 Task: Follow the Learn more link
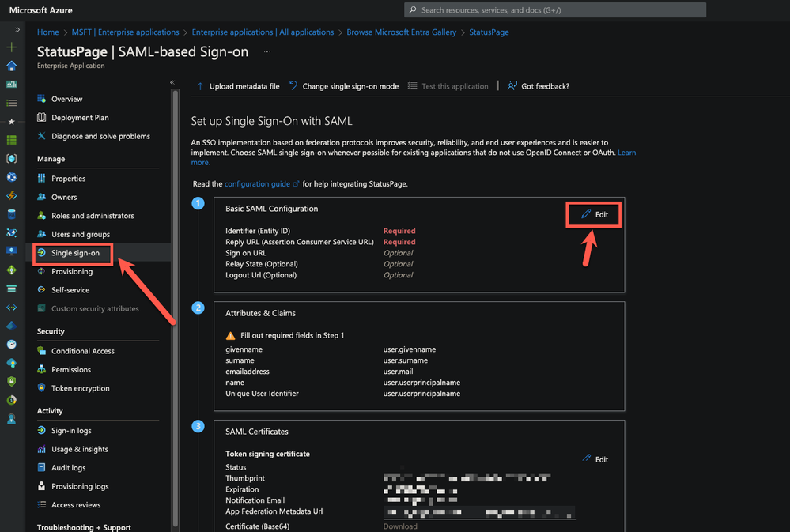627,152
